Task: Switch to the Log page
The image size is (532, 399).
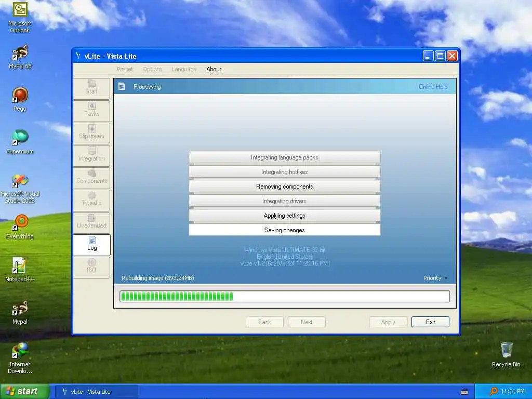Action: [x=91, y=245]
